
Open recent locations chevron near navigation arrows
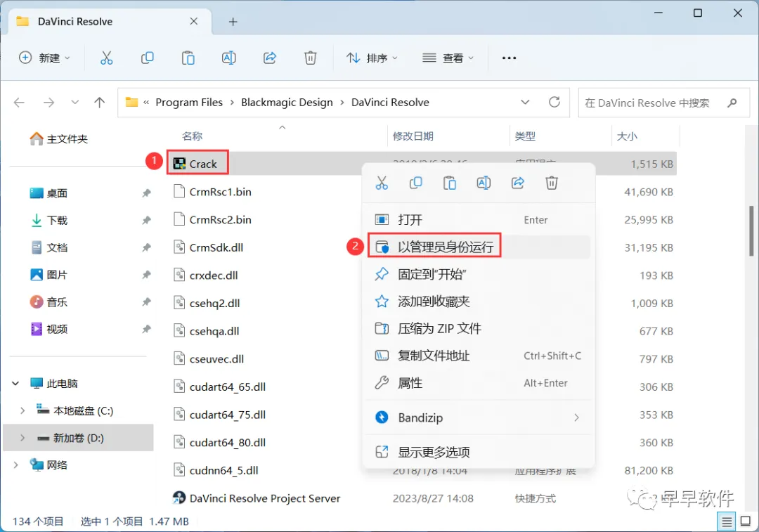point(74,103)
